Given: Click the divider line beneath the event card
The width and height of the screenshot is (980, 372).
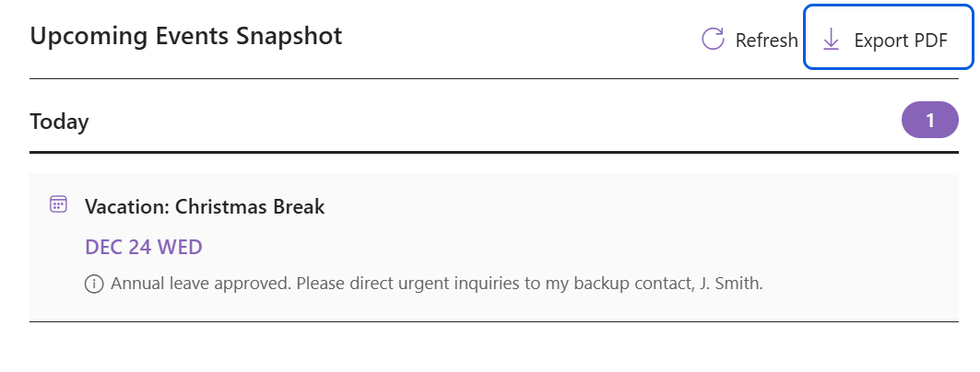Looking at the screenshot, I should (494, 322).
